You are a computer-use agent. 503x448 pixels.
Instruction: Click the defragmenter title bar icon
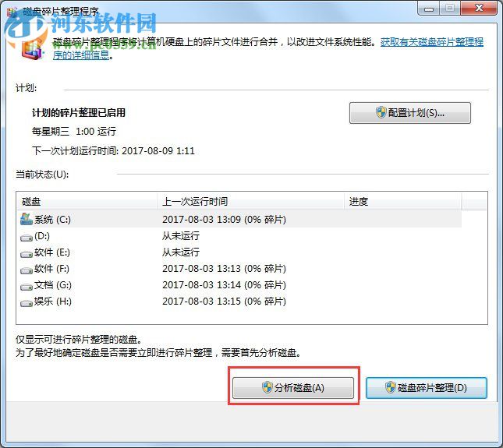tap(12, 12)
